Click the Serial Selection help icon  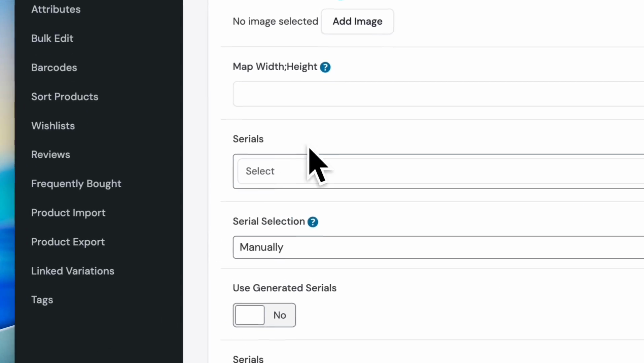(x=313, y=222)
